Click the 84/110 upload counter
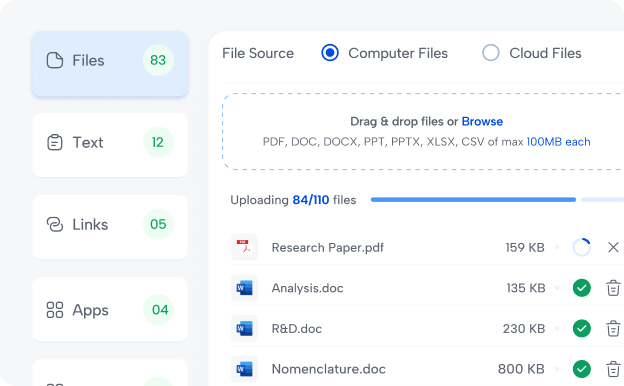 311,200
